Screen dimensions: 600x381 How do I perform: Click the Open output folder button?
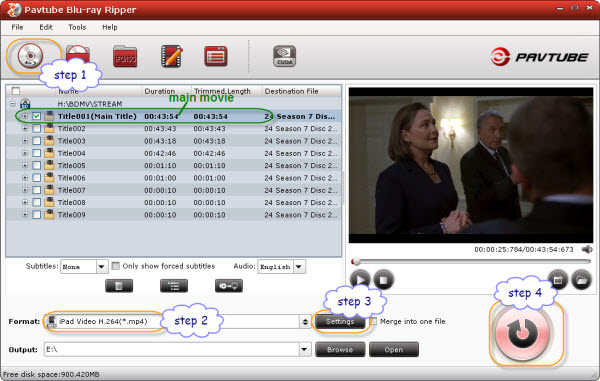tap(394, 350)
